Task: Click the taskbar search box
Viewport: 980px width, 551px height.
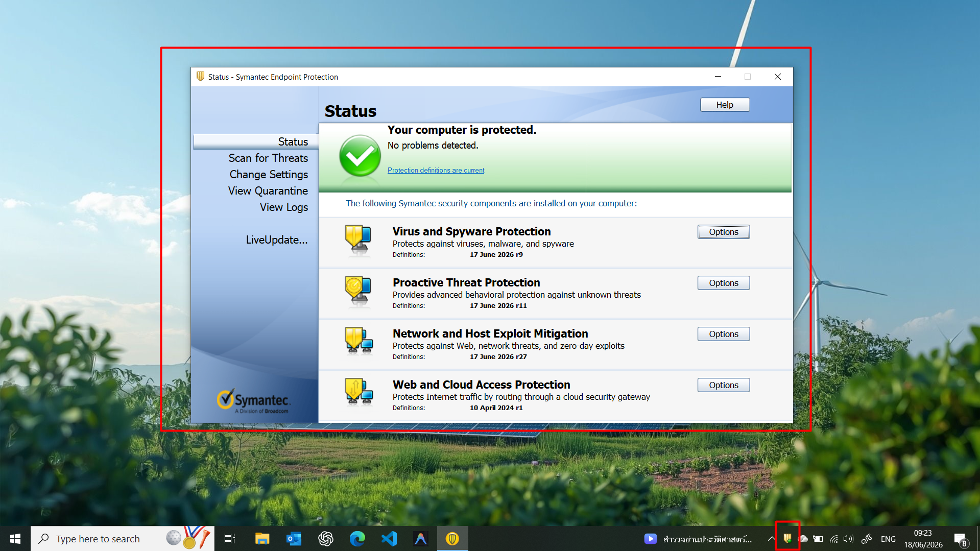Action: [x=123, y=538]
